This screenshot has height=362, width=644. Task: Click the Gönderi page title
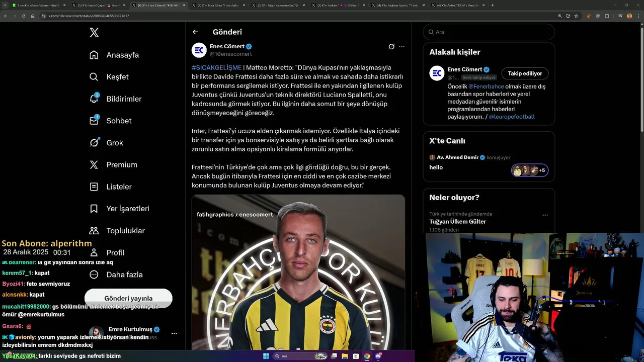pyautogui.click(x=227, y=32)
